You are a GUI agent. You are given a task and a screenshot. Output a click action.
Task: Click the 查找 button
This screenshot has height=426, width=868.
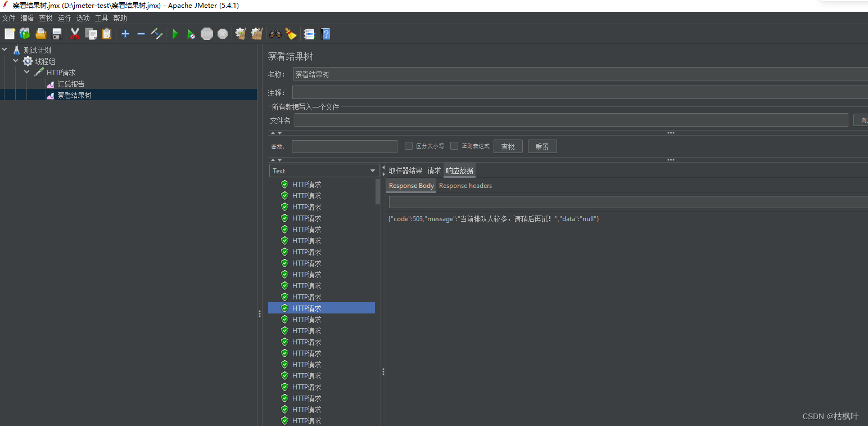(x=508, y=147)
